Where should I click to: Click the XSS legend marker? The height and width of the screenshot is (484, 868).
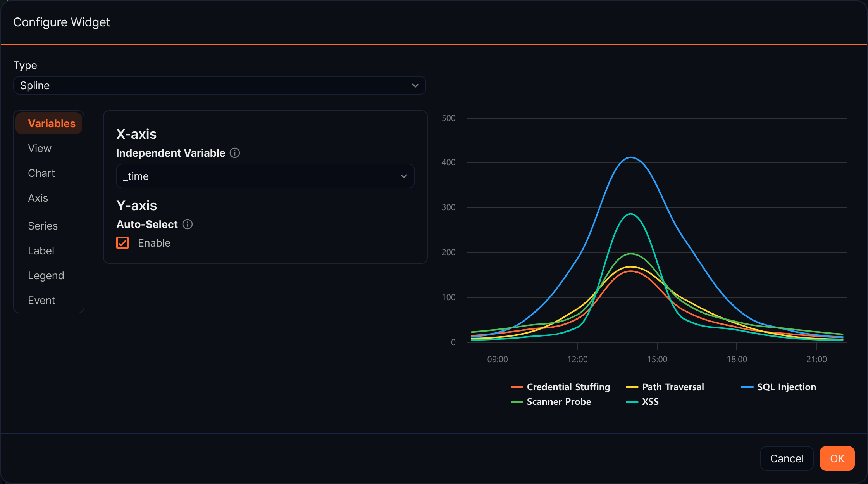pos(632,402)
